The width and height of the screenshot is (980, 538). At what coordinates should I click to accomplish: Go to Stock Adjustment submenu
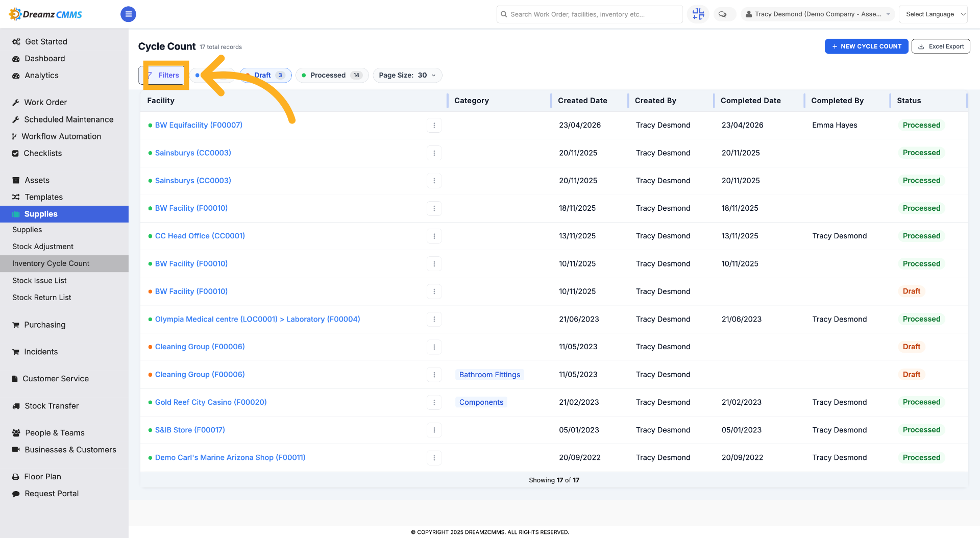43,247
